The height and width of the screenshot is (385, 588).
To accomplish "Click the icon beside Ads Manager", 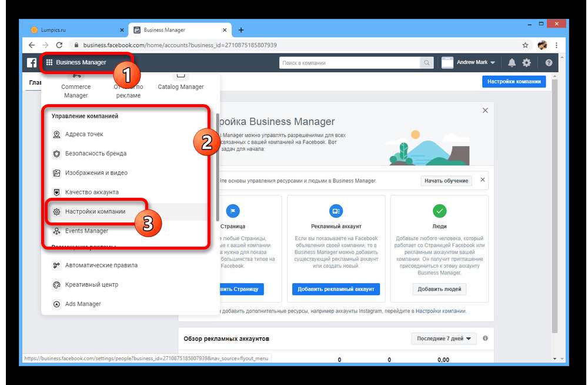I will coord(56,304).
